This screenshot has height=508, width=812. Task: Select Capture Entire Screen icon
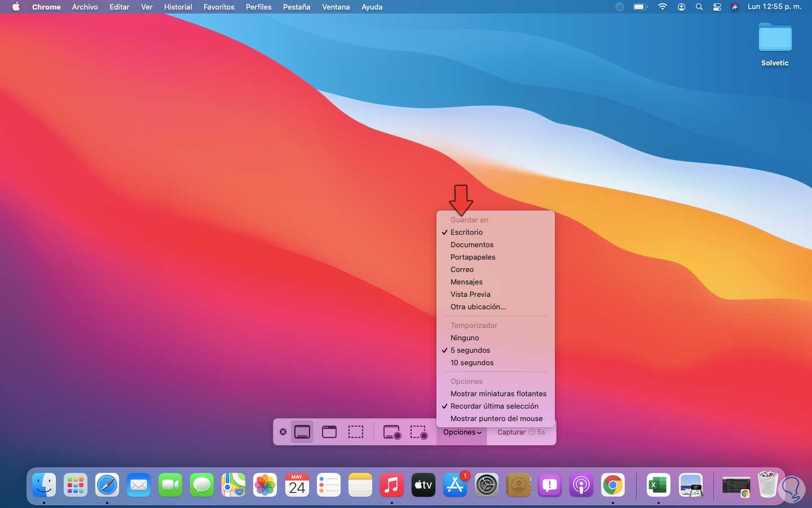click(x=302, y=432)
